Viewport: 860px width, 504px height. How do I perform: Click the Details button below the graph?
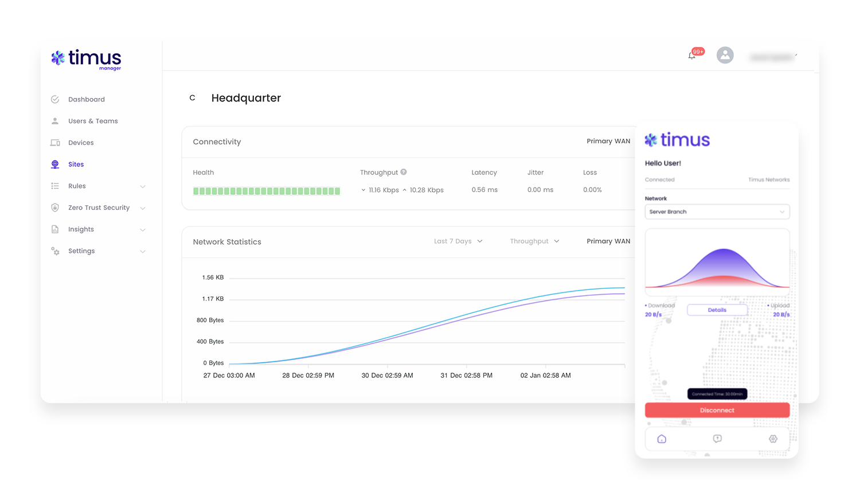pos(717,310)
